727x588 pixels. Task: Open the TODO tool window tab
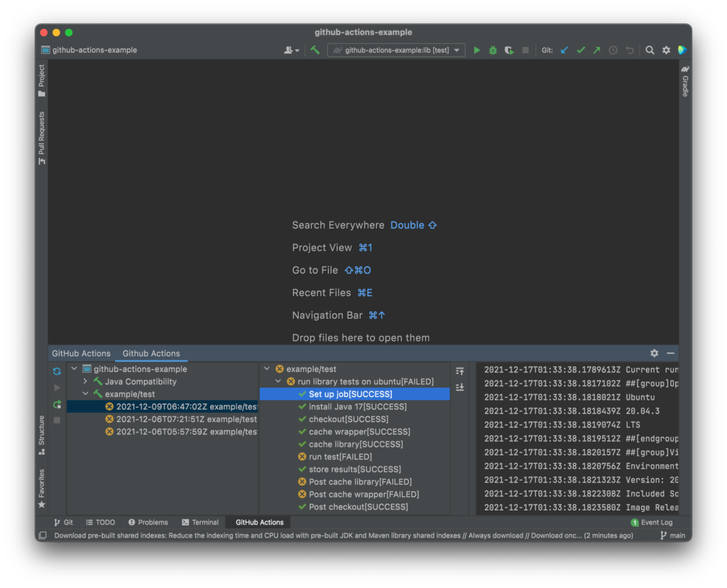point(101,522)
